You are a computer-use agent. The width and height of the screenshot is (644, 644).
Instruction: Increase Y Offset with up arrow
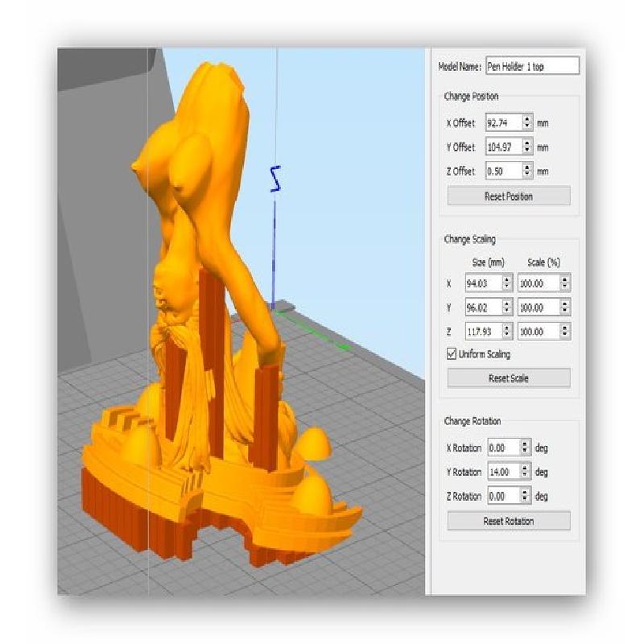click(x=527, y=142)
